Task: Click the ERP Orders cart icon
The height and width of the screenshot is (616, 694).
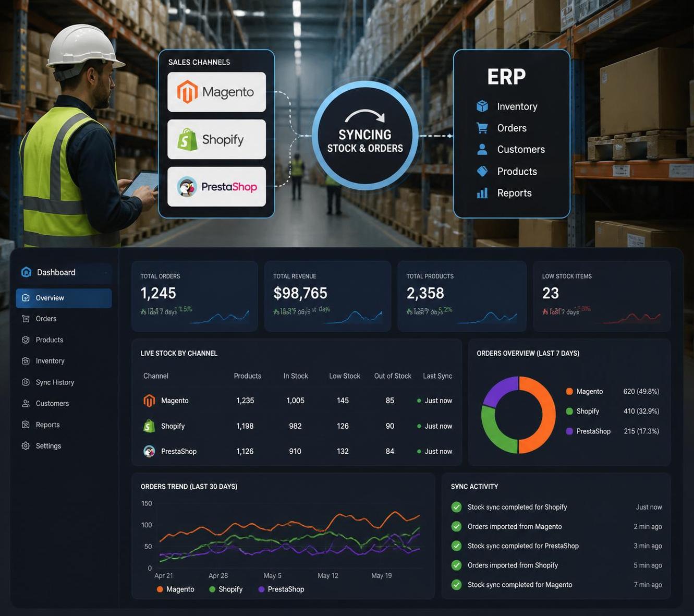Action: pos(482,128)
